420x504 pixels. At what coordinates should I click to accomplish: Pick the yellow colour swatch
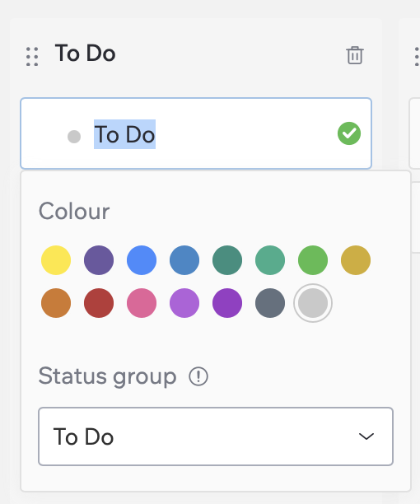[x=56, y=260]
